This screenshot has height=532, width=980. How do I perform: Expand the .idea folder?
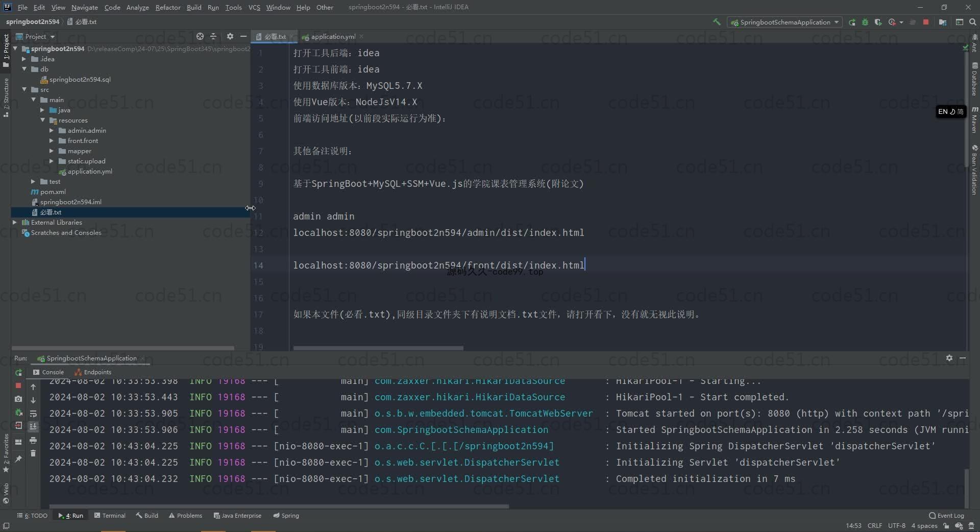pos(24,59)
